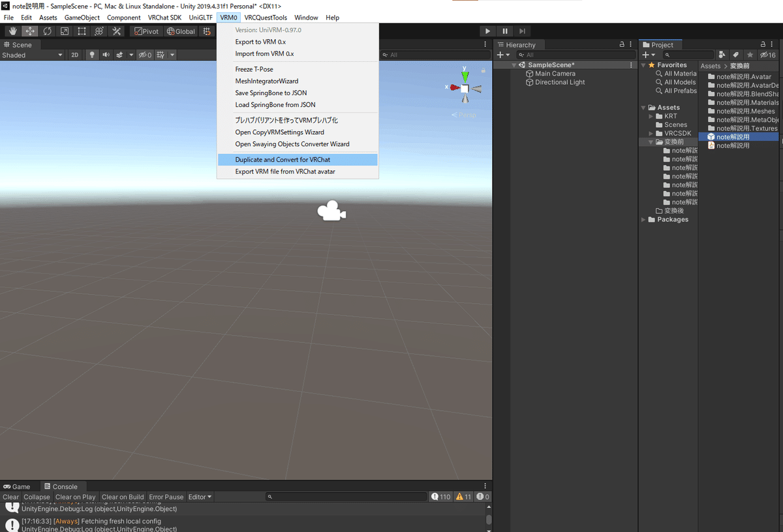Viewport: 783px width, 532px height.
Task: Open the Project create (+) dropdown
Action: [x=649, y=55]
